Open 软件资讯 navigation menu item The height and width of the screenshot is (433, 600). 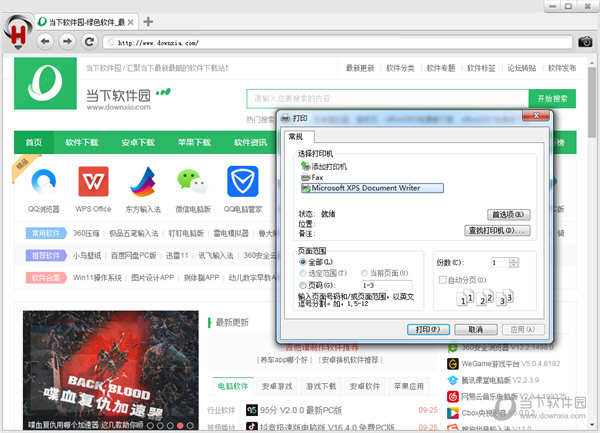tap(250, 142)
